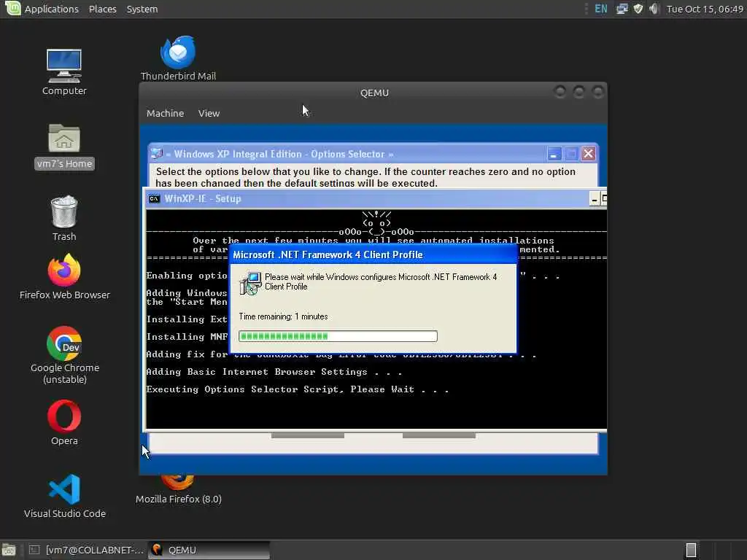Click 'Executing Options Selector Script' console line

click(298, 389)
